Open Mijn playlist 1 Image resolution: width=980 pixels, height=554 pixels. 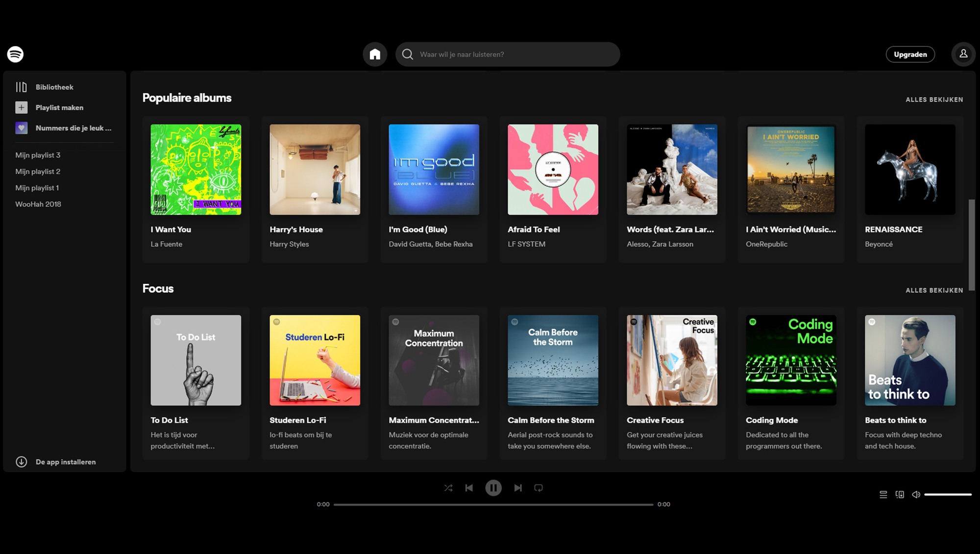[x=37, y=188]
